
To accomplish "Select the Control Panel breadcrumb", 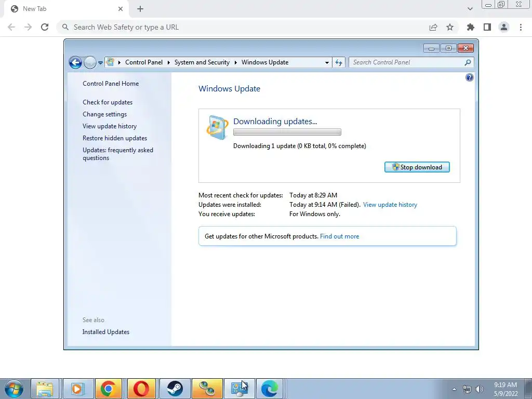I will coord(144,62).
